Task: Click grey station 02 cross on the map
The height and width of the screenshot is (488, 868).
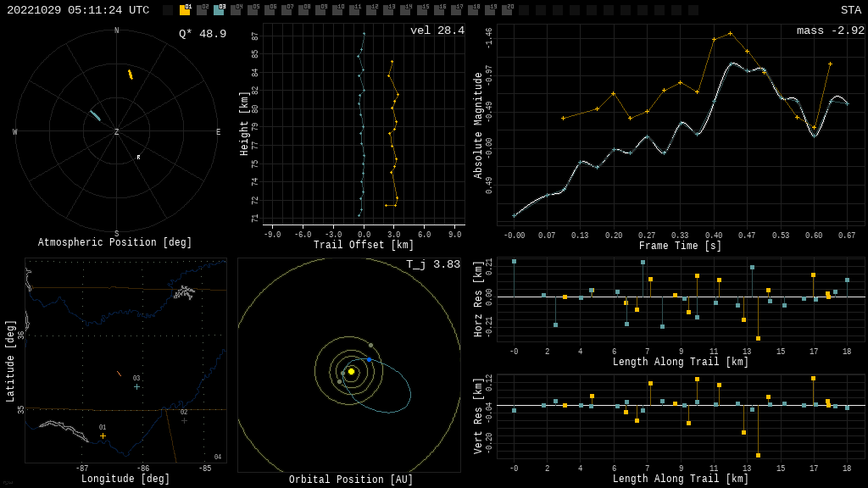Action: coord(184,420)
